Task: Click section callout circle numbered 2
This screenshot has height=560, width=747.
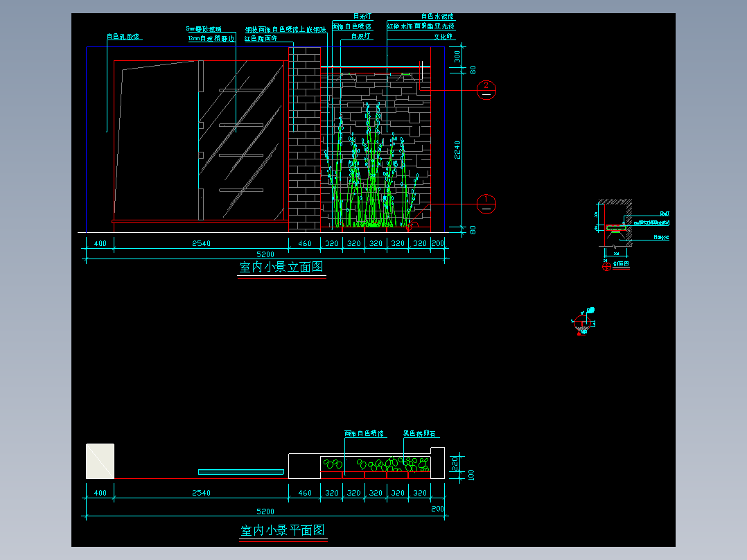Action: (486, 89)
